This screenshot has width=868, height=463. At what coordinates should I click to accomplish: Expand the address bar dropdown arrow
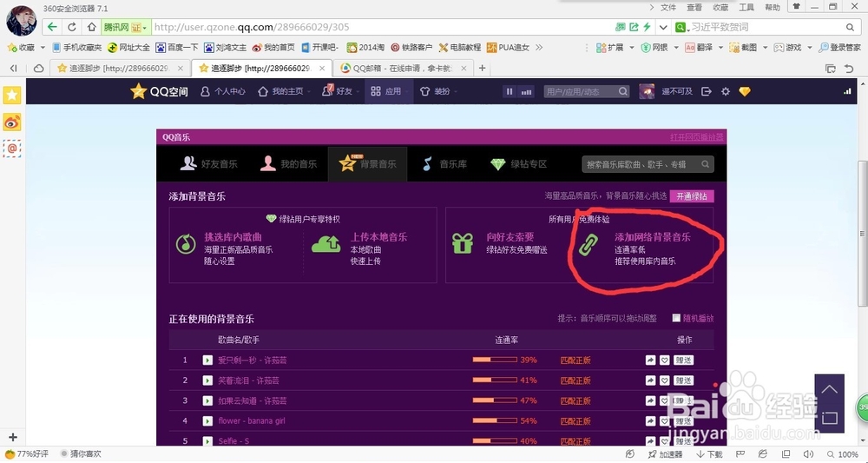(x=663, y=27)
